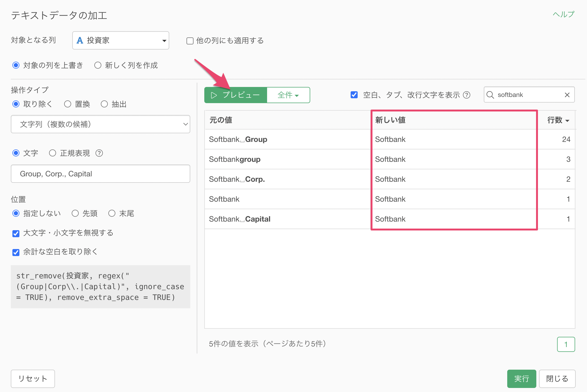Click the 5件の値を表示 status text
This screenshot has height=392, width=587.
pyautogui.click(x=268, y=344)
